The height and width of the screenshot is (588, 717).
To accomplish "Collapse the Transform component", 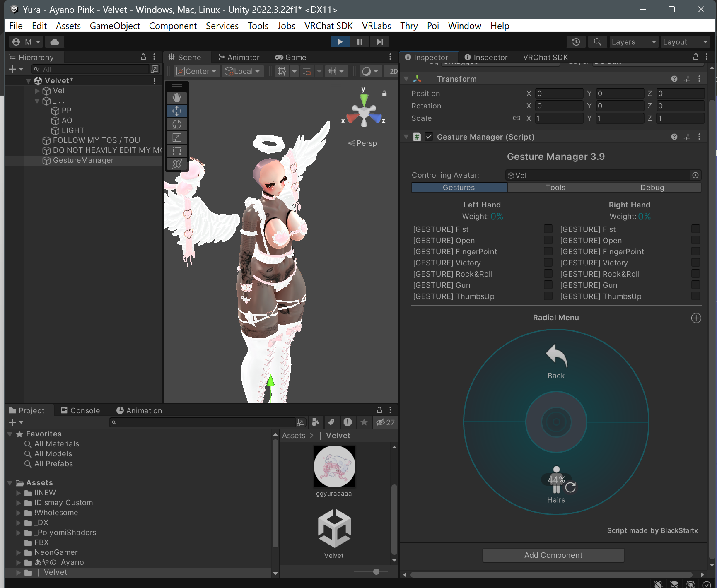I will (x=406, y=79).
